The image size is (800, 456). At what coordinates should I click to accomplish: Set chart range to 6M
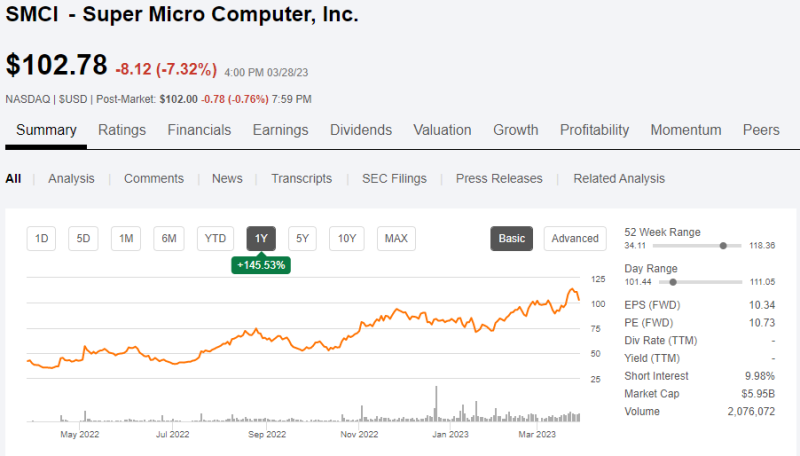(169, 238)
